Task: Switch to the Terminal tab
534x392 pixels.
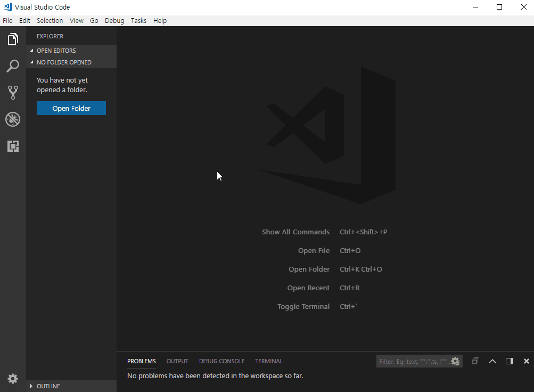Action: click(x=269, y=361)
